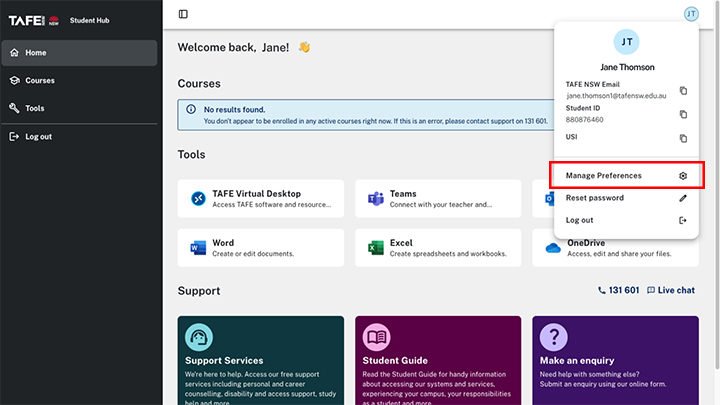The image size is (720, 405).
Task: Launch Microsoft Teams tile
Action: pos(438,199)
